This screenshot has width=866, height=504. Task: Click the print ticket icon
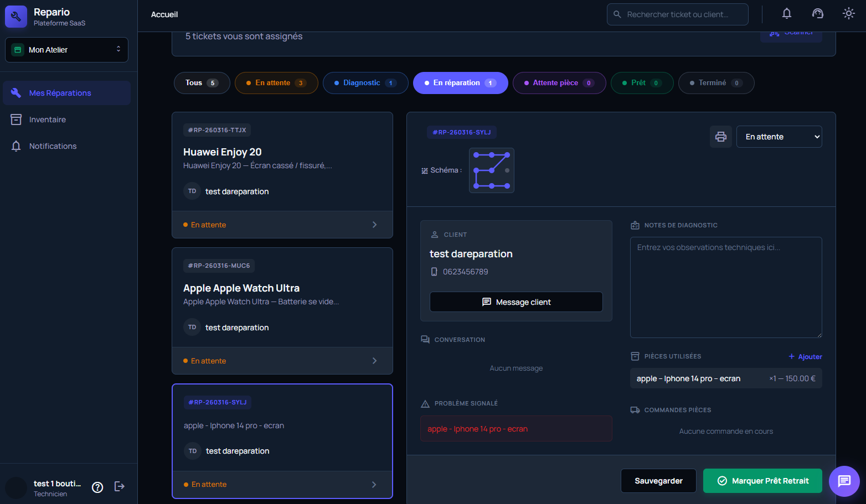pyautogui.click(x=720, y=137)
